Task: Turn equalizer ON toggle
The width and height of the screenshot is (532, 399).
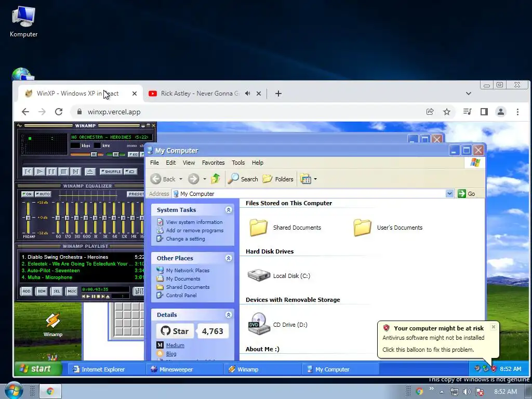Action: point(27,194)
